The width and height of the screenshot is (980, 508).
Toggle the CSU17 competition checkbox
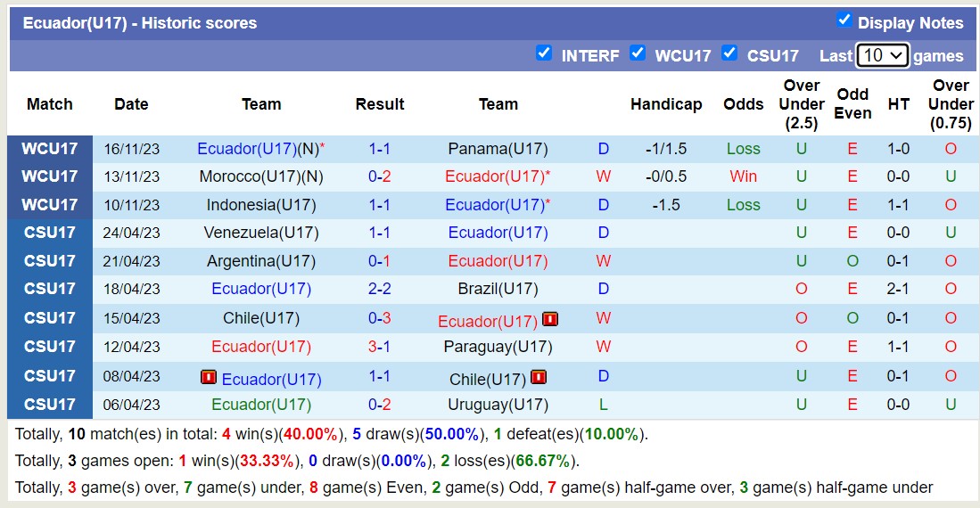tap(729, 53)
